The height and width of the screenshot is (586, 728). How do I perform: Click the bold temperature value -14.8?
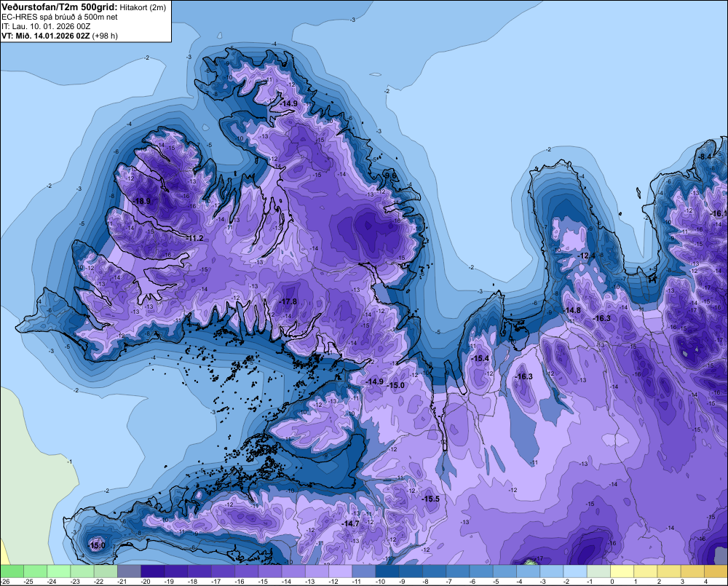(x=572, y=310)
